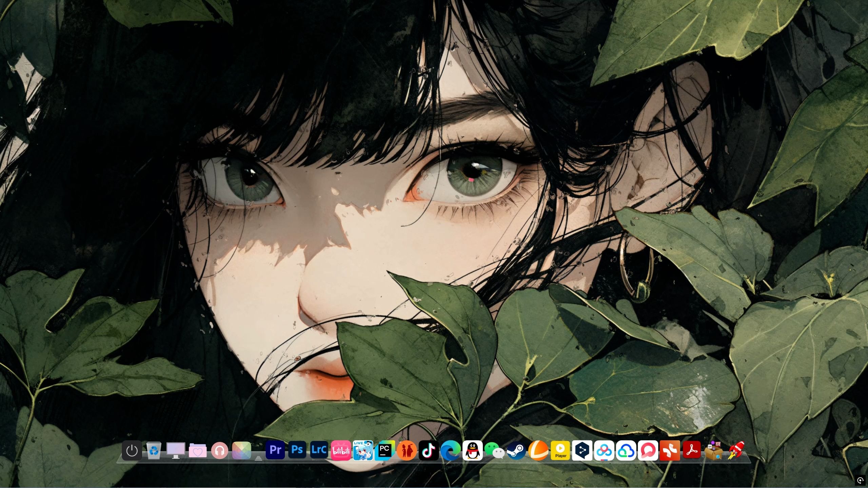Launch Steam from the dock
The image size is (868, 488).
point(516,451)
